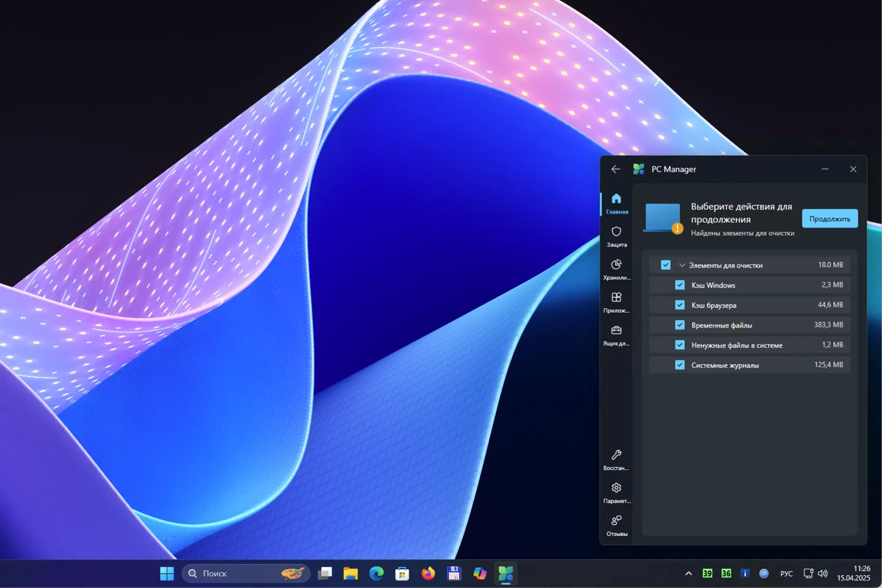Open the Защита shield section
This screenshot has width=882, height=588.
click(616, 236)
